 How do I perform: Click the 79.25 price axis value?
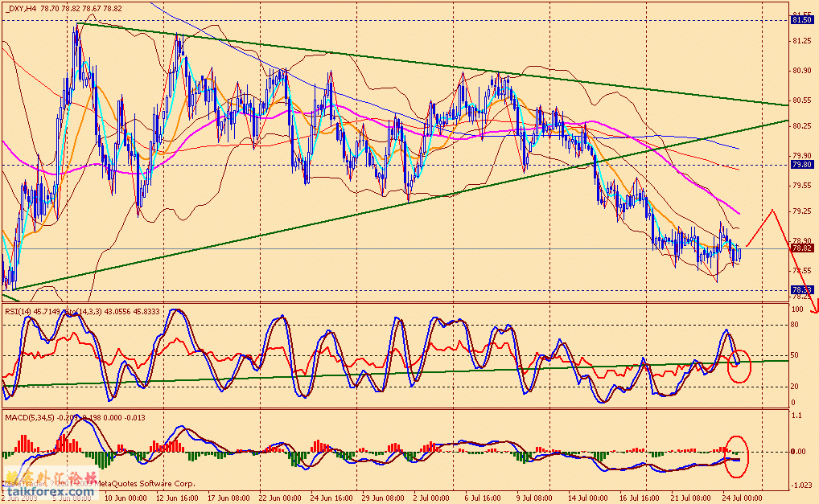802,211
